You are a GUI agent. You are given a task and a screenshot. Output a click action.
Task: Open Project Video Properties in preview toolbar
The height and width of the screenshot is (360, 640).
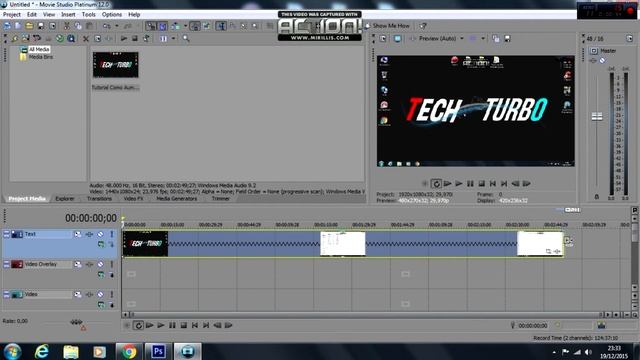[383, 38]
